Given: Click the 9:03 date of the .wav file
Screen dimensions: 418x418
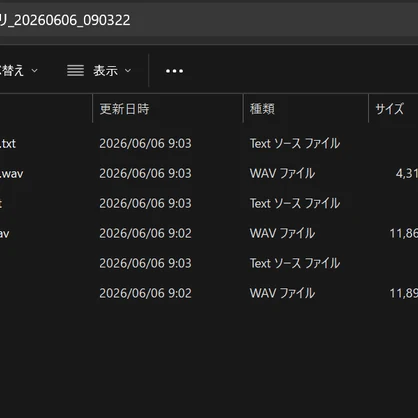Looking at the screenshot, I should click(x=145, y=173).
